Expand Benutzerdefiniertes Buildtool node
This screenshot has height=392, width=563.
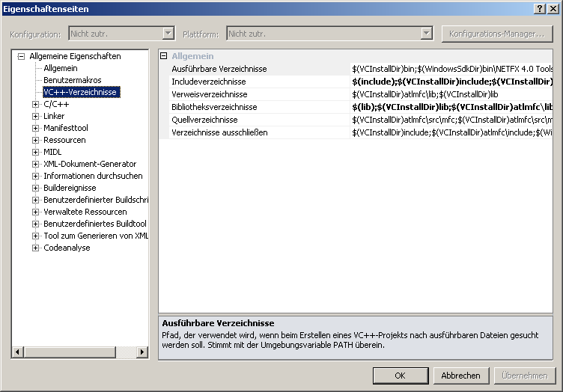pyautogui.click(x=35, y=224)
